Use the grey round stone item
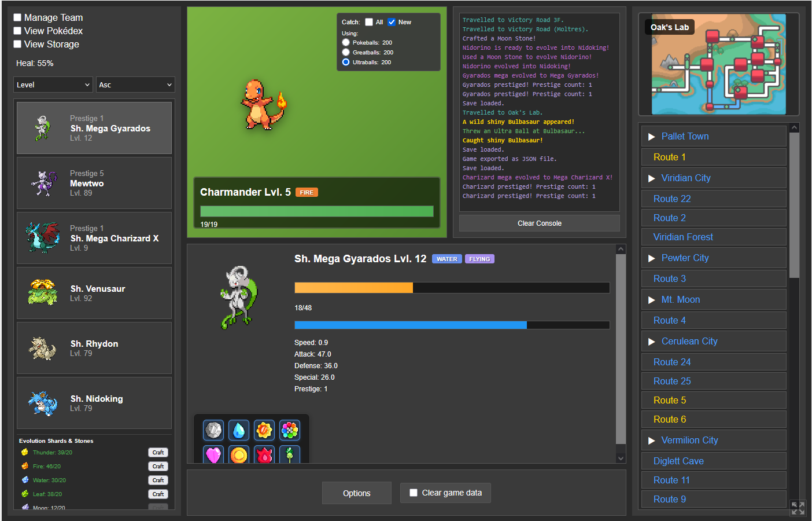 click(x=213, y=430)
